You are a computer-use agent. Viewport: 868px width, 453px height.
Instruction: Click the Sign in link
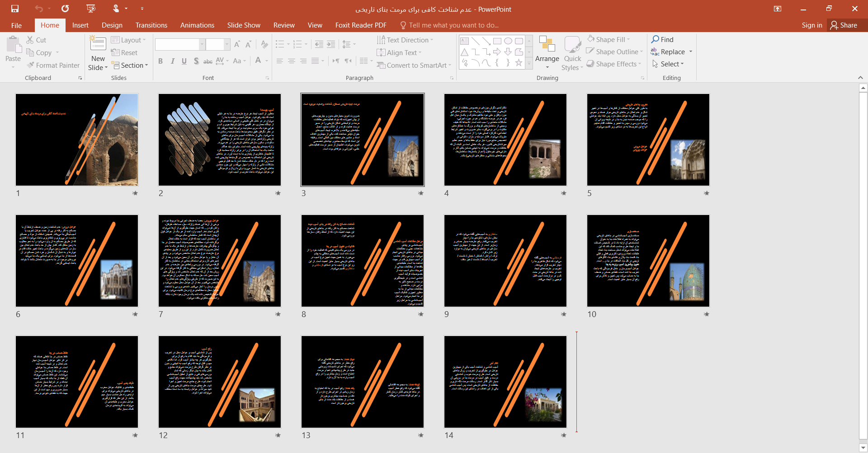pyautogui.click(x=811, y=25)
